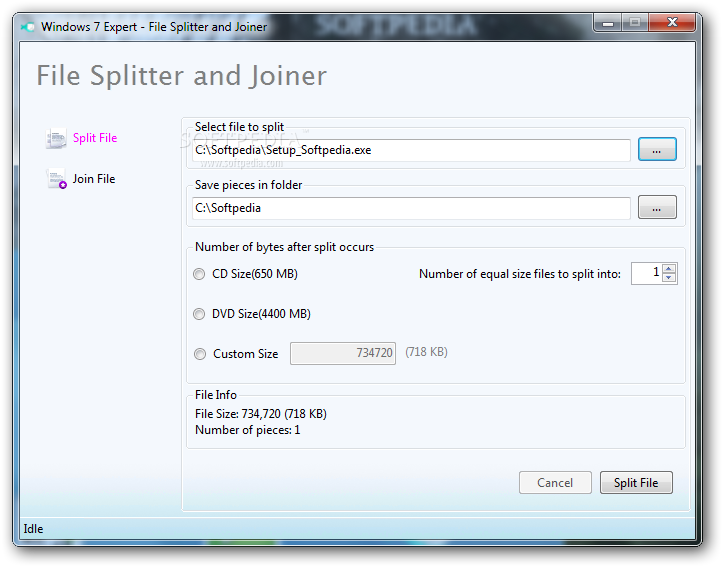Click the File Size: 734,720 (718 KB) text
This screenshot has width=723, height=567.
[261, 414]
